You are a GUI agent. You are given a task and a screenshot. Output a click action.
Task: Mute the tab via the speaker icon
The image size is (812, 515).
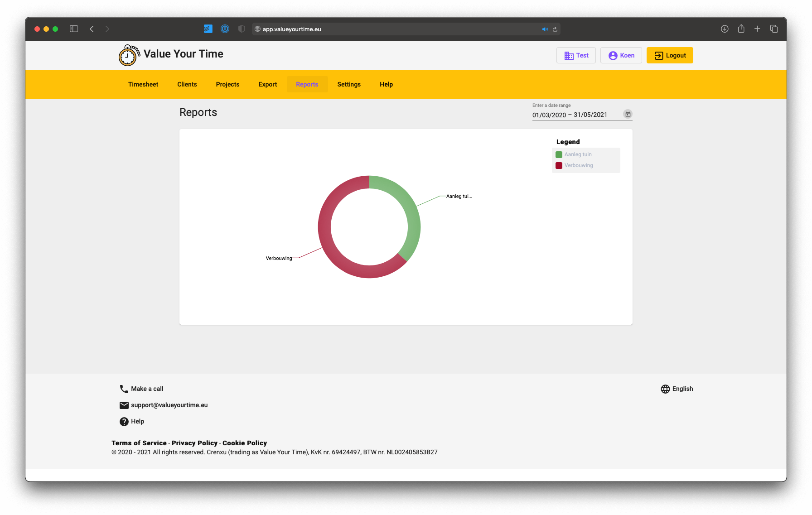tap(545, 29)
